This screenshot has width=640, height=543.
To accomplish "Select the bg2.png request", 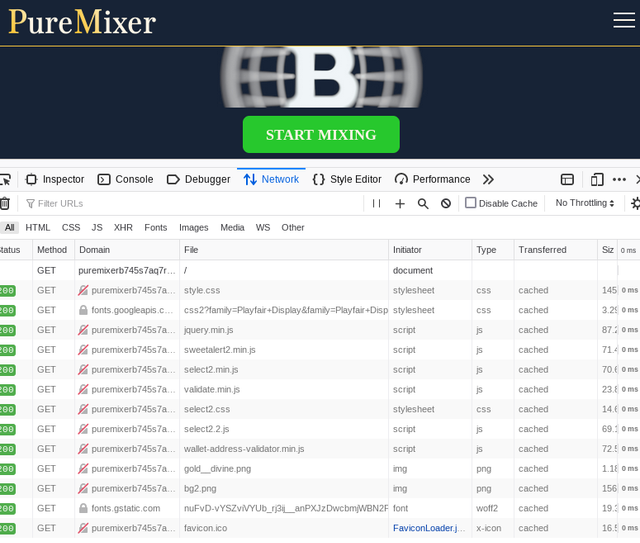I will [320, 489].
